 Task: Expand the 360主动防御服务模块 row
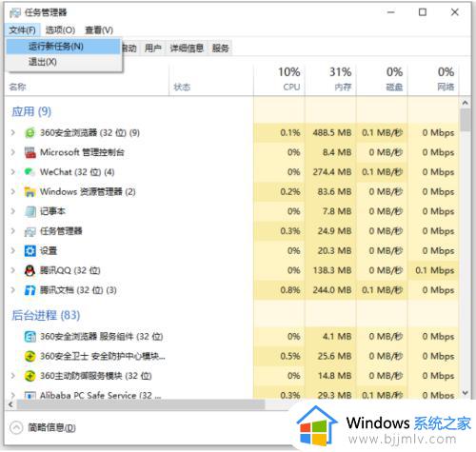(12, 376)
